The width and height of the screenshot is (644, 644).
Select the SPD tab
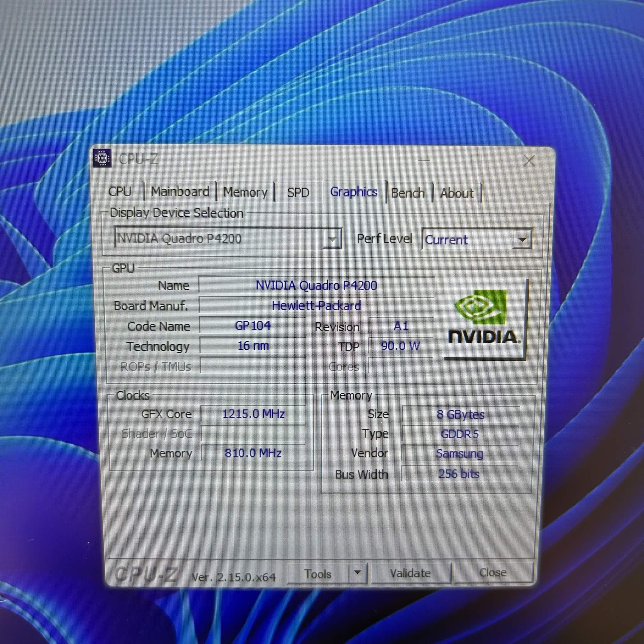coord(298,193)
